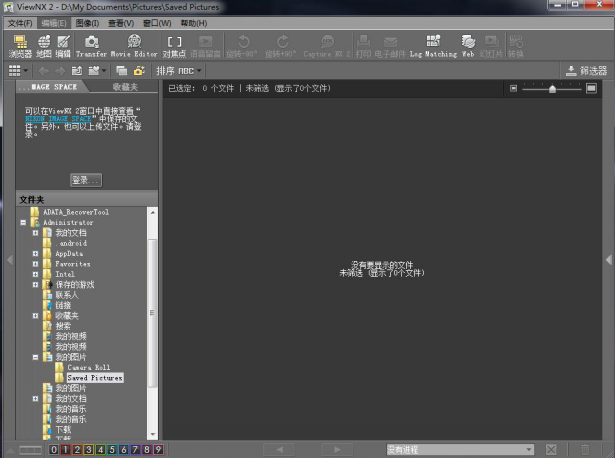Click the Web toolbar icon

point(467,46)
